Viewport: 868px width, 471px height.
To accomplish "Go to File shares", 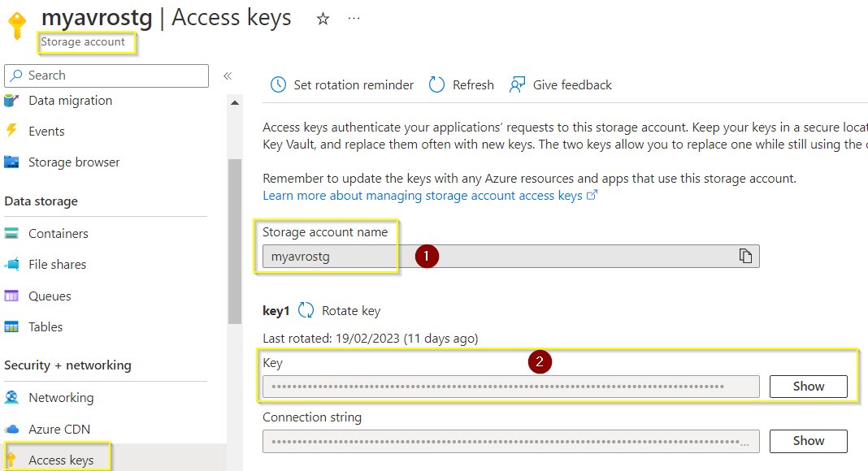I will (x=57, y=265).
